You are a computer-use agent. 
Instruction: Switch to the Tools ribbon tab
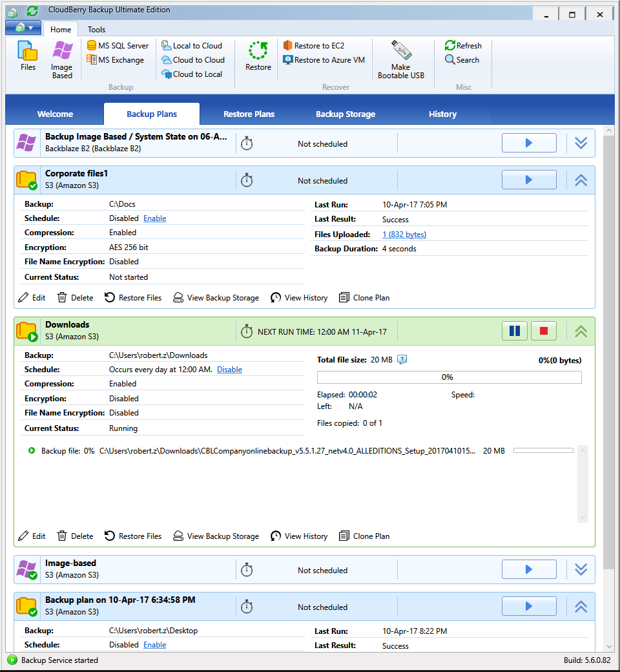pyautogui.click(x=96, y=29)
